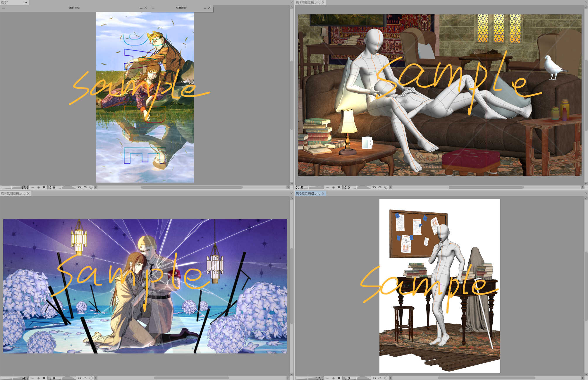Screen dimensions: 588x380
Task: Click fit-to-screen square in 034 canvas
Action: click(44, 378)
